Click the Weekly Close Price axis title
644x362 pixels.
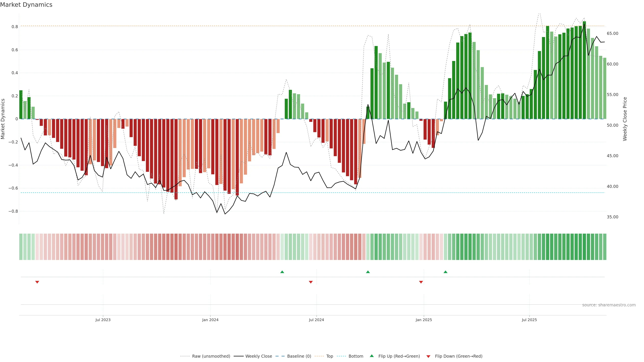(625, 119)
